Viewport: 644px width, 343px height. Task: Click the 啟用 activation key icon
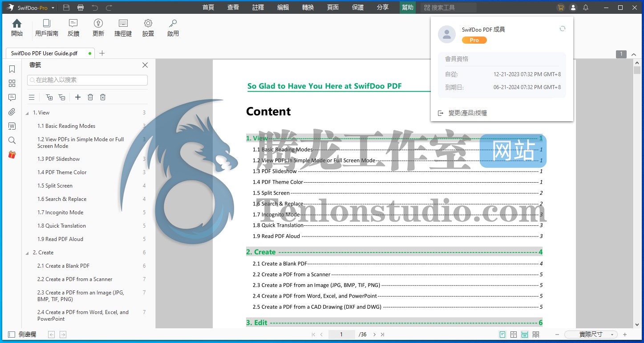click(x=173, y=28)
